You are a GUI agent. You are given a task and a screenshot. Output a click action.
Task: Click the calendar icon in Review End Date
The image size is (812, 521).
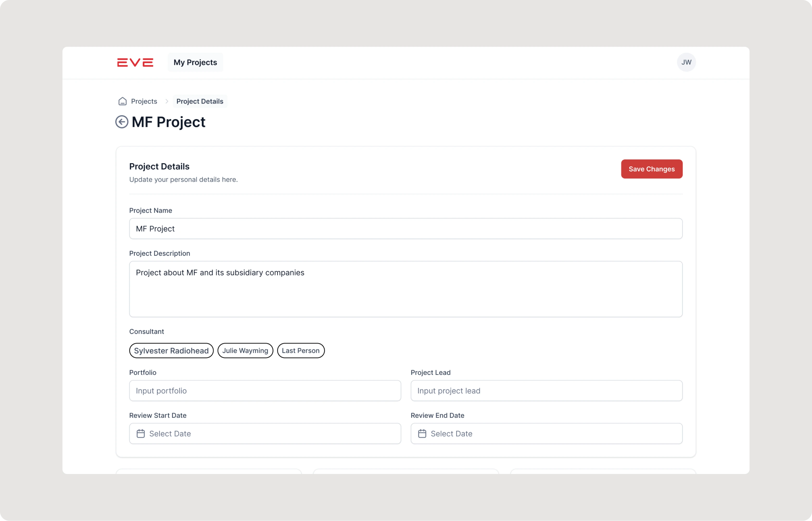click(422, 433)
